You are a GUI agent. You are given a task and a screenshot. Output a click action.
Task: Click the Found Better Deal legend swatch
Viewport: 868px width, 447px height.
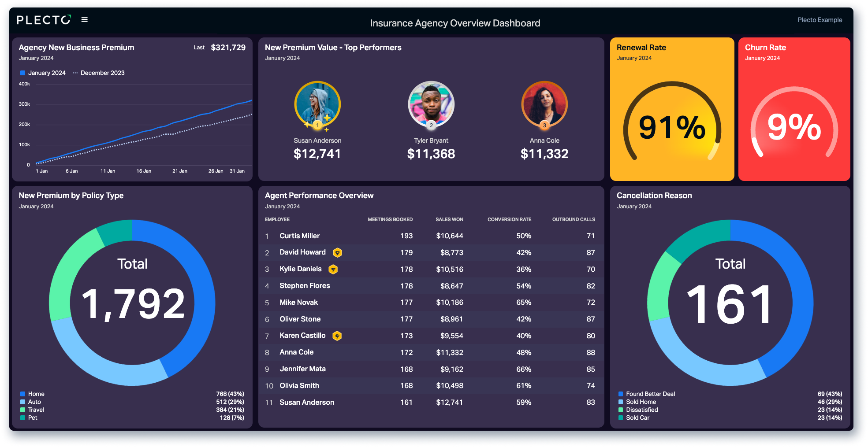pyautogui.click(x=621, y=394)
